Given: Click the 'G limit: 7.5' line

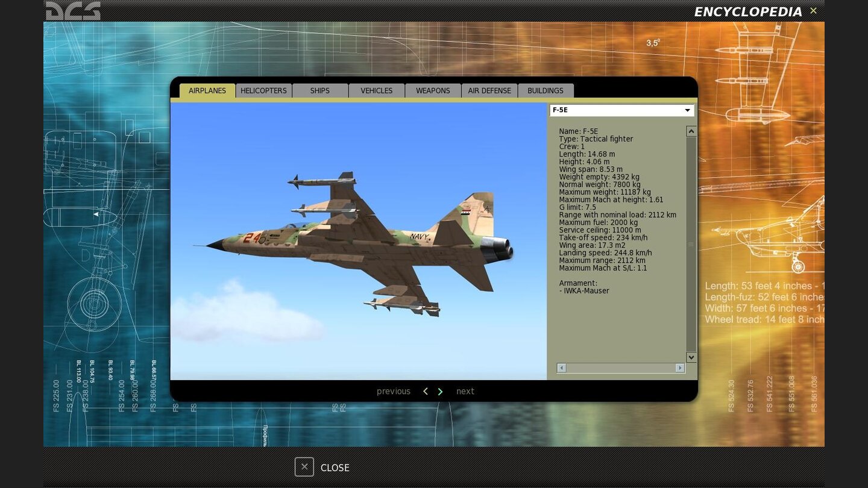Looking at the screenshot, I should (x=577, y=207).
